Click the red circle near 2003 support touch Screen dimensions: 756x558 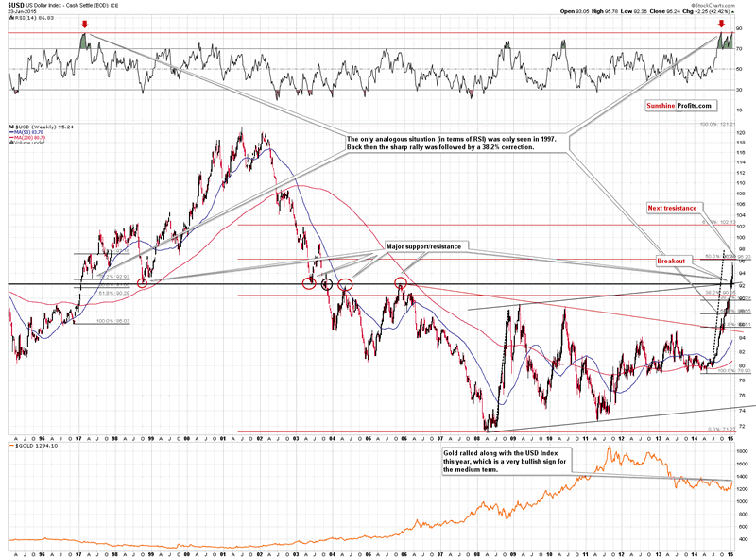pyautogui.click(x=309, y=283)
